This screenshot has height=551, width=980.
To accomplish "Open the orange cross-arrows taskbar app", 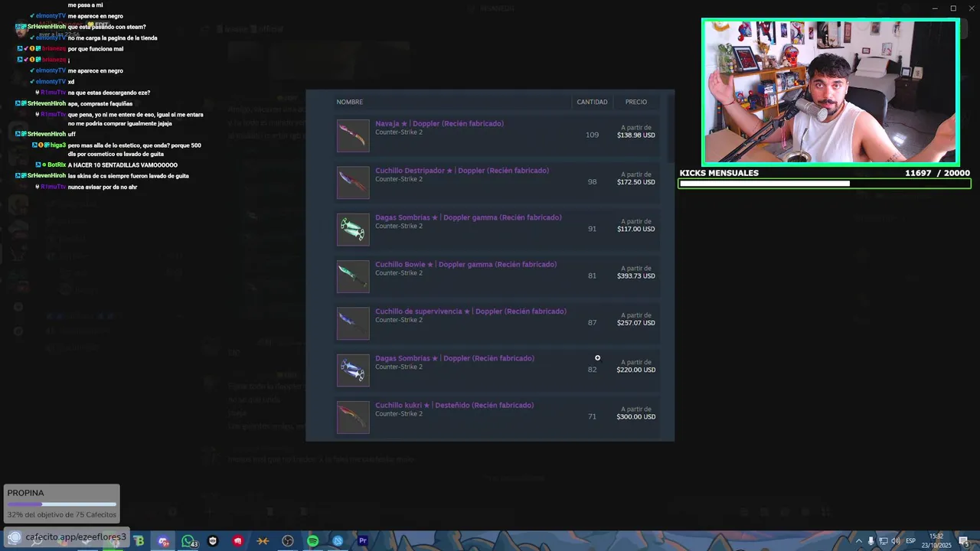I will point(263,541).
